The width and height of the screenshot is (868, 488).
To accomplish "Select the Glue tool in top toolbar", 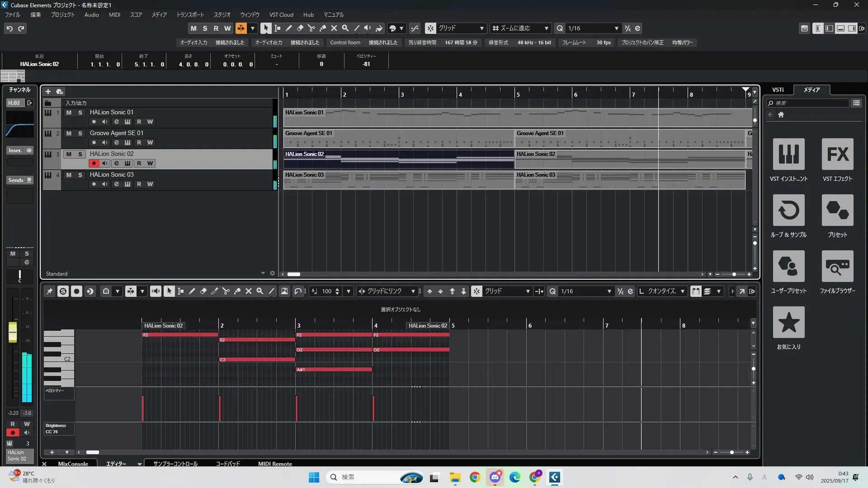I will click(x=323, y=28).
